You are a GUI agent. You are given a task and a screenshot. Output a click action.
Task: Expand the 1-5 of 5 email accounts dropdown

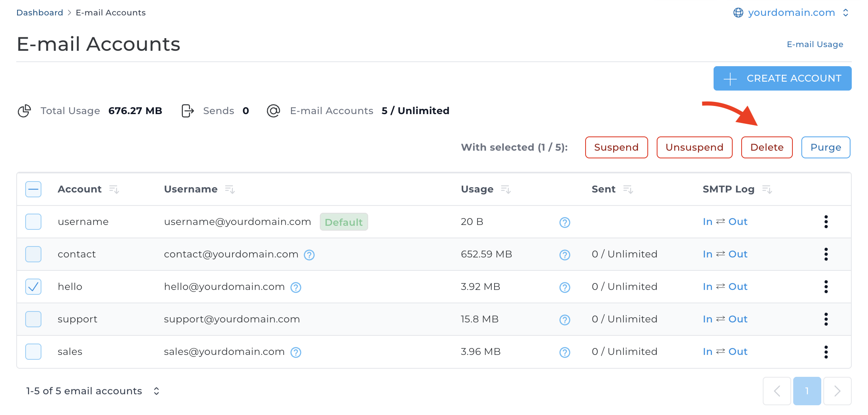pos(156,391)
